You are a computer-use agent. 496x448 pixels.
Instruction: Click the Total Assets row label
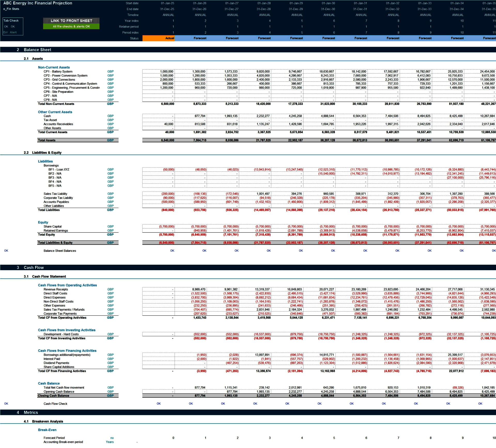pyautogui.click(x=47, y=140)
